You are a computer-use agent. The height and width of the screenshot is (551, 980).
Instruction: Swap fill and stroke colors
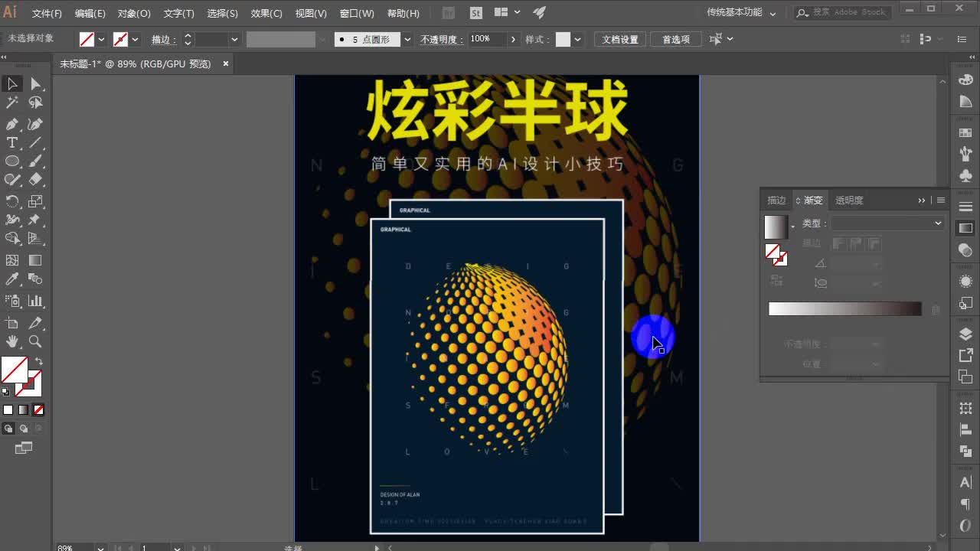38,361
